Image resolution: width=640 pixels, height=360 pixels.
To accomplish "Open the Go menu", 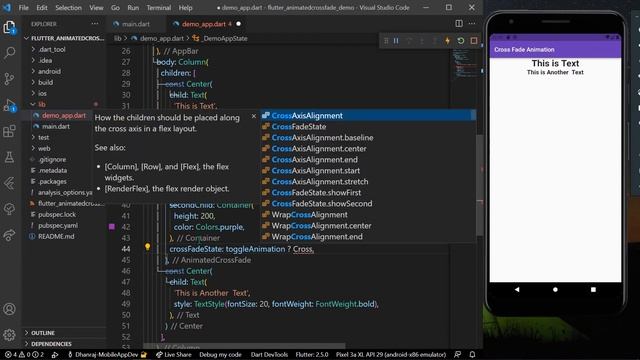I will tap(116, 7).
